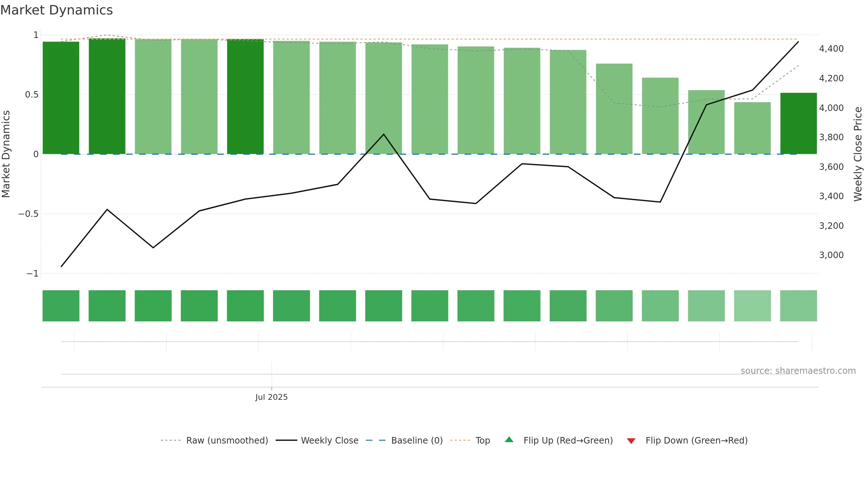The width and height of the screenshot is (868, 488).
Task: Click the 3,600 price axis tick
Action: pyautogui.click(x=831, y=167)
